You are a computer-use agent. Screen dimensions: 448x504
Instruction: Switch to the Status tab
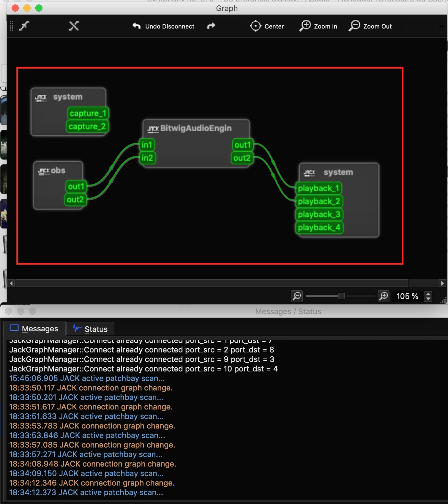[x=90, y=329]
